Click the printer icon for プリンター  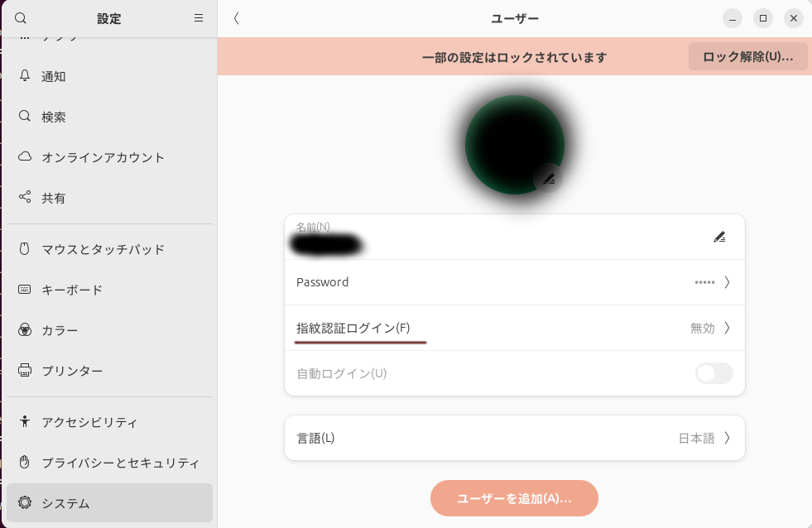click(25, 371)
